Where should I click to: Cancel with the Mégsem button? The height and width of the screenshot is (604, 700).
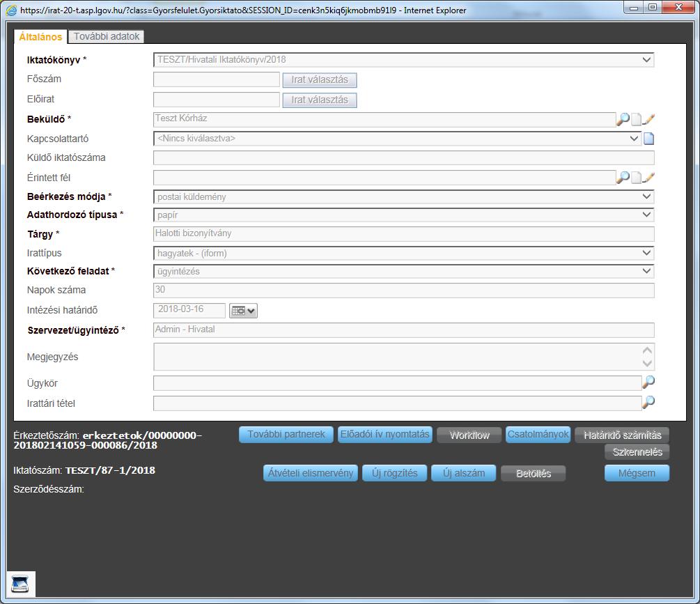pos(637,473)
